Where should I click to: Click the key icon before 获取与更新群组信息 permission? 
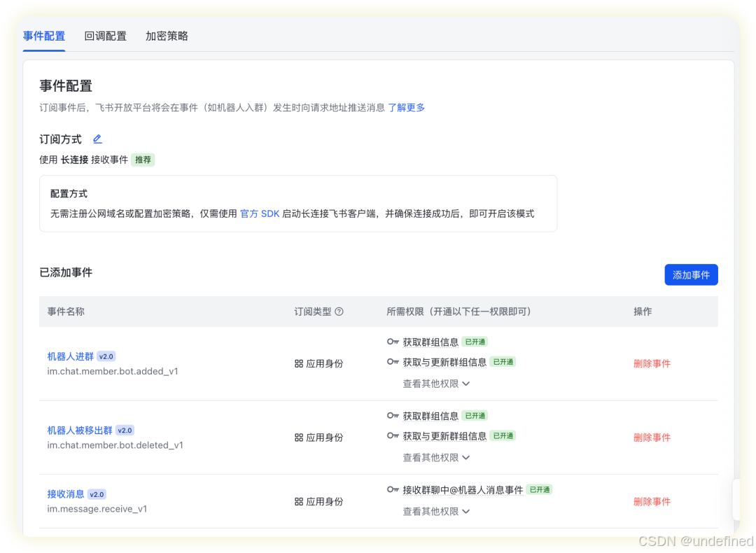pos(393,362)
